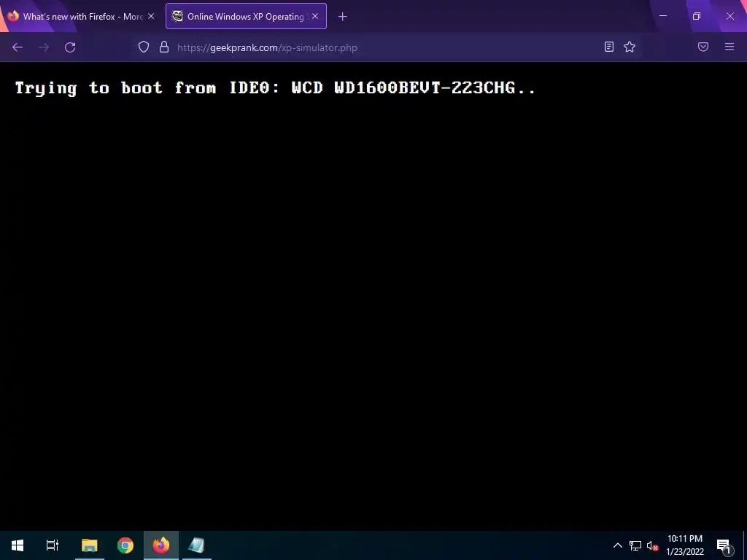Open the notepad-like app in taskbar
Viewport: 747px width, 560px height.
click(x=196, y=545)
